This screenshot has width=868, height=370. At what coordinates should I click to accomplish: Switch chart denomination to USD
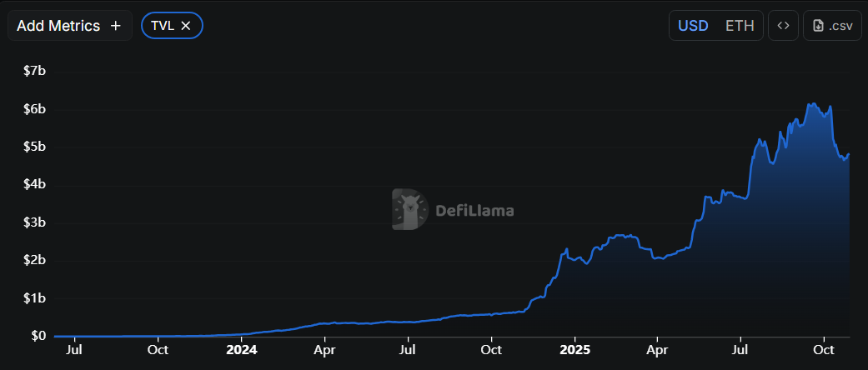693,26
